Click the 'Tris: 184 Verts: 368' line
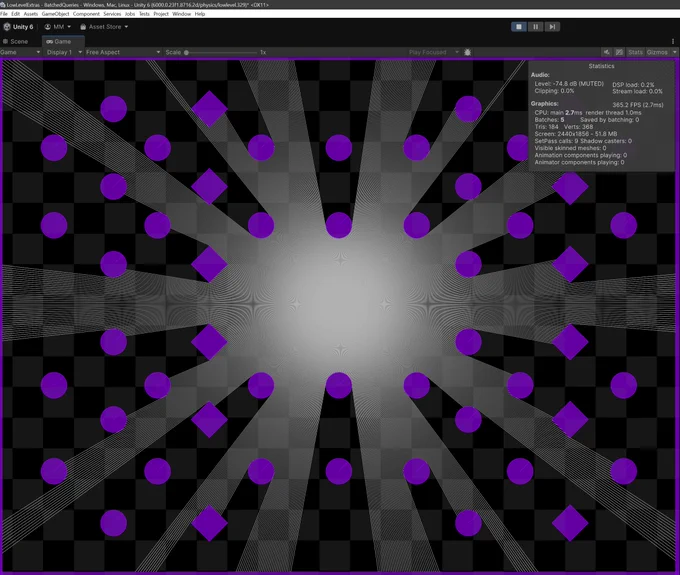Viewport: 680px width, 575px height. coord(564,127)
